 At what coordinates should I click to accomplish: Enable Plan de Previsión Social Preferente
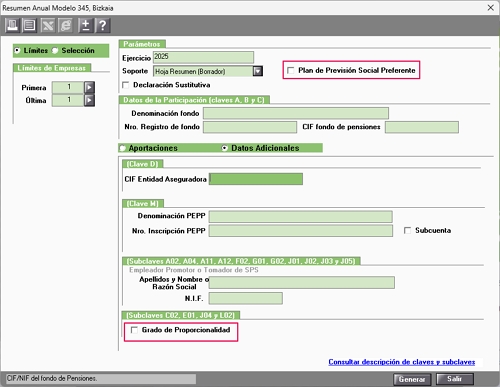click(x=291, y=70)
